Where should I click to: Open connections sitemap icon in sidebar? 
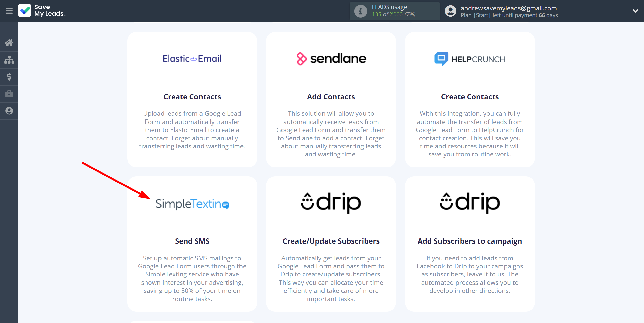point(9,60)
